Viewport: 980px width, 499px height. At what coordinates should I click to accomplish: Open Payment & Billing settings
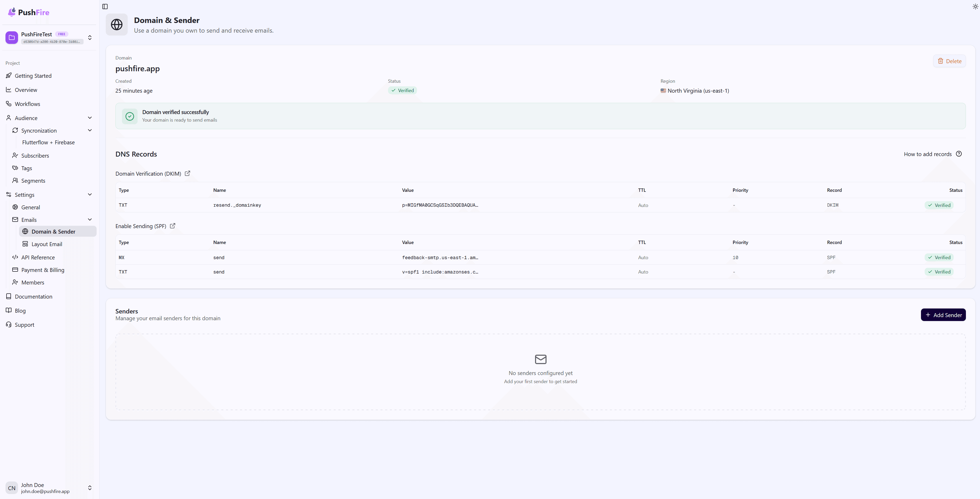(x=43, y=270)
